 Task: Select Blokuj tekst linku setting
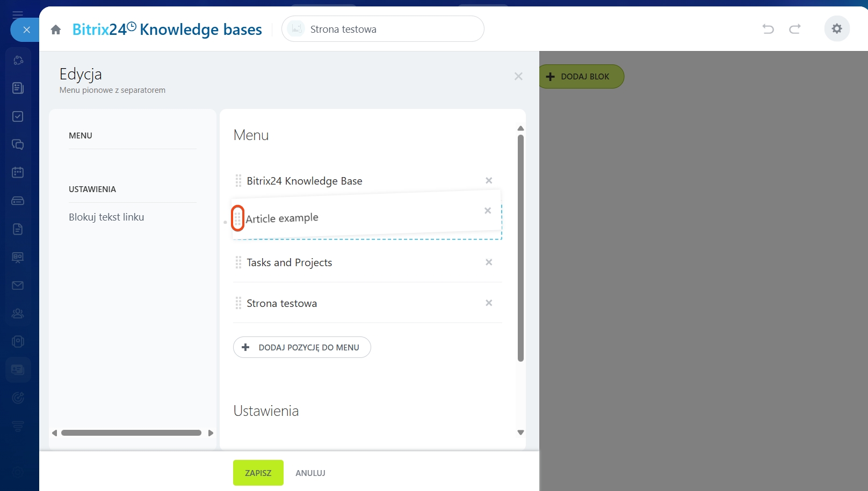[x=106, y=217]
